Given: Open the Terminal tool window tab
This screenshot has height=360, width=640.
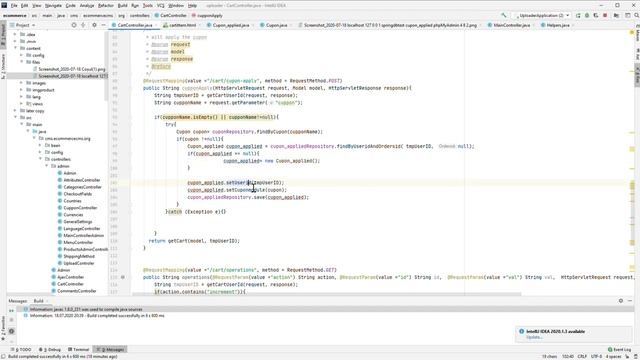Looking at the screenshot, I should [x=78, y=349].
